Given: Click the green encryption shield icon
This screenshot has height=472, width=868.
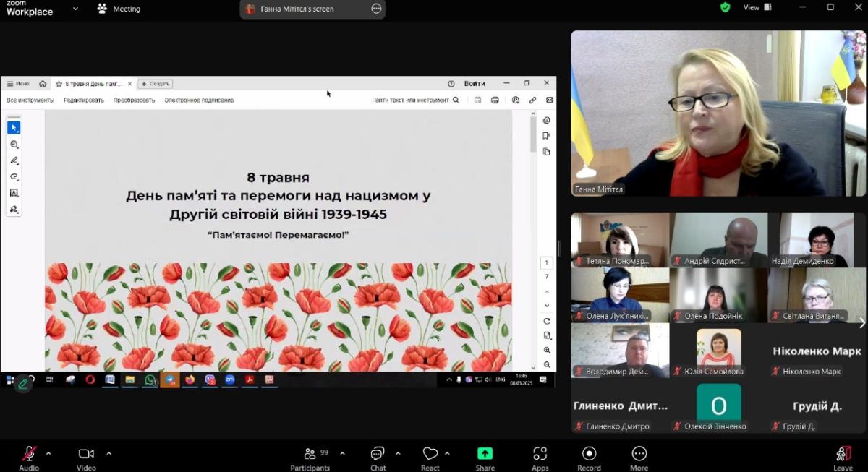Looking at the screenshot, I should (x=725, y=7).
